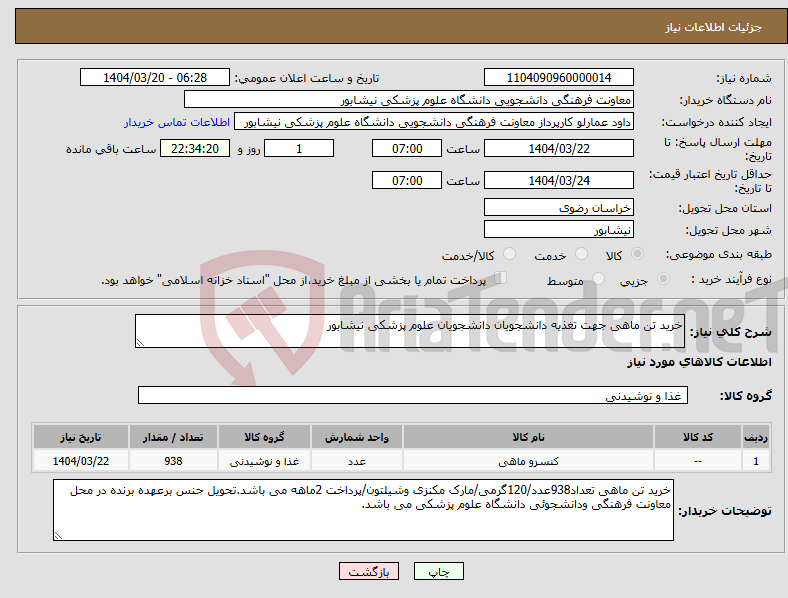
Task: Open the اطلاعات تماس خریدار link
Action: click(x=177, y=122)
